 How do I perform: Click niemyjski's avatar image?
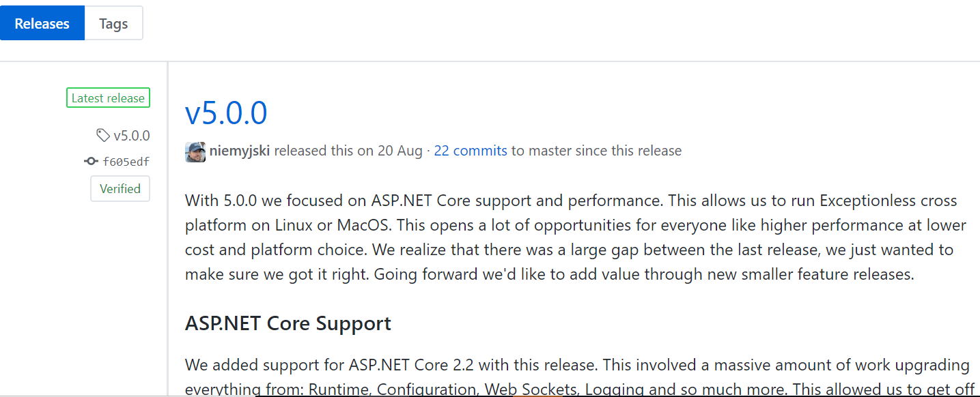point(195,151)
